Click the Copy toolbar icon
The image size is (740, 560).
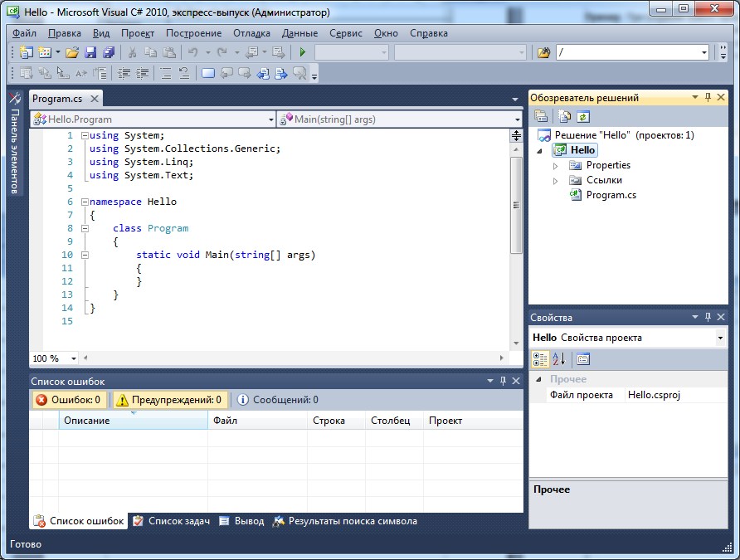[150, 52]
